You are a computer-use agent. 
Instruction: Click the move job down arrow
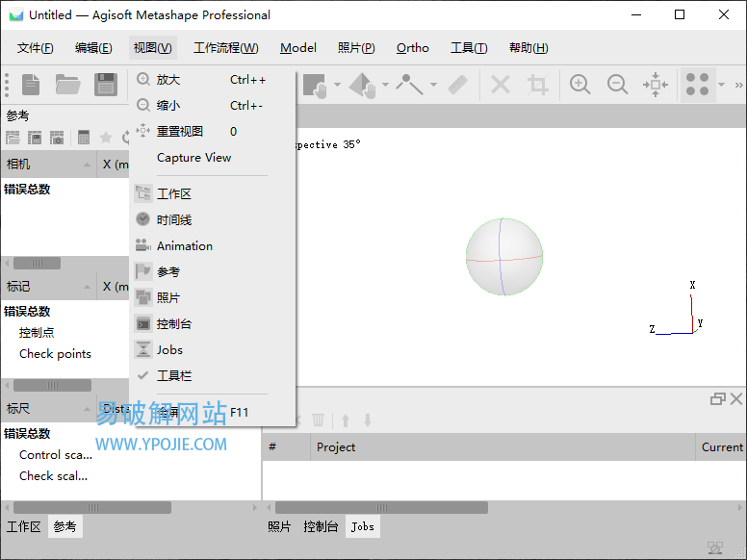coord(368,420)
